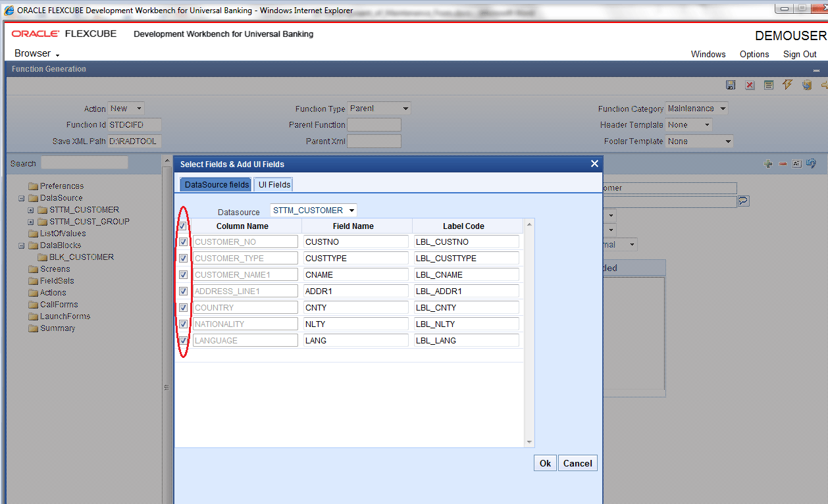Click the LBL_CUSTTYPE label code input
828x504 pixels.
467,259
